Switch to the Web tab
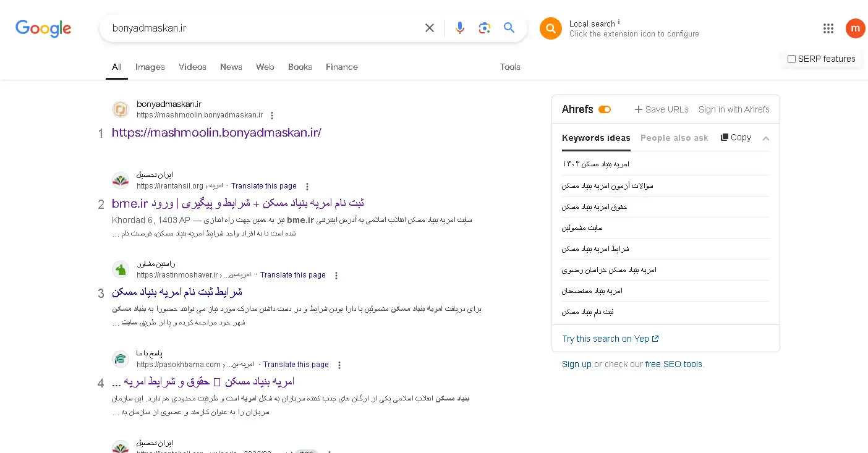This screenshot has height=453, width=868. tap(265, 67)
